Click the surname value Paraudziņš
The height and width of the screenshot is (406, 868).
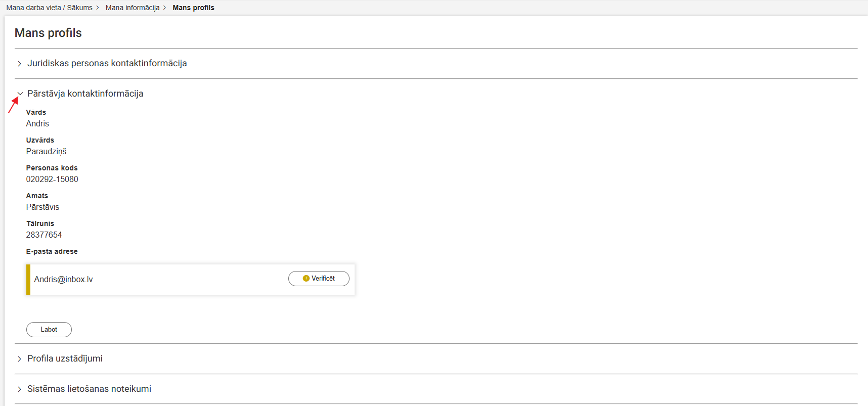click(x=46, y=152)
